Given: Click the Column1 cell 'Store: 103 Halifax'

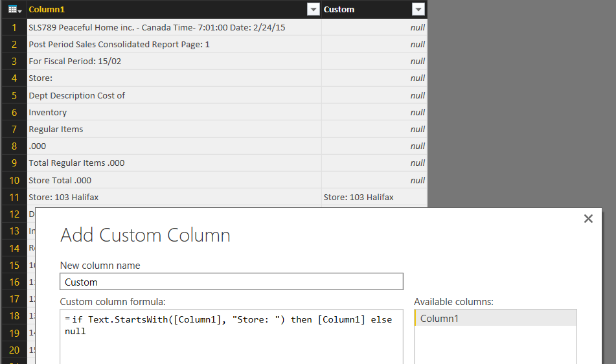Looking at the screenshot, I should pyautogui.click(x=174, y=197).
